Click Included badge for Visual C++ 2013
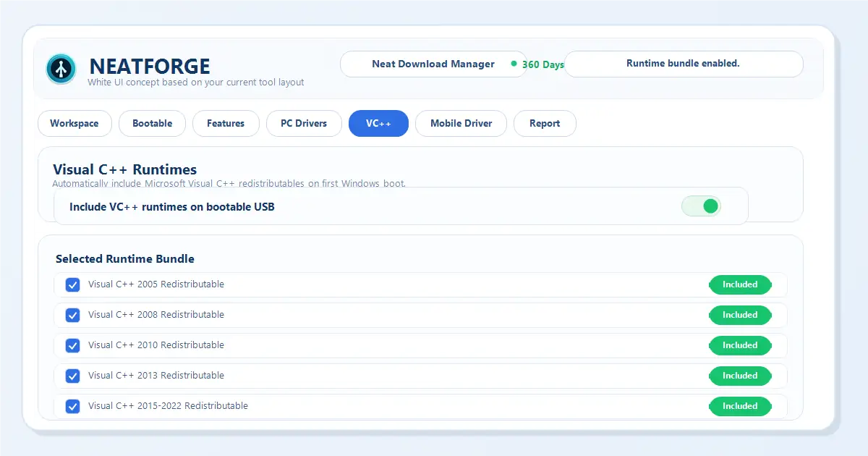Image resolution: width=868 pixels, height=456 pixels. (740, 376)
